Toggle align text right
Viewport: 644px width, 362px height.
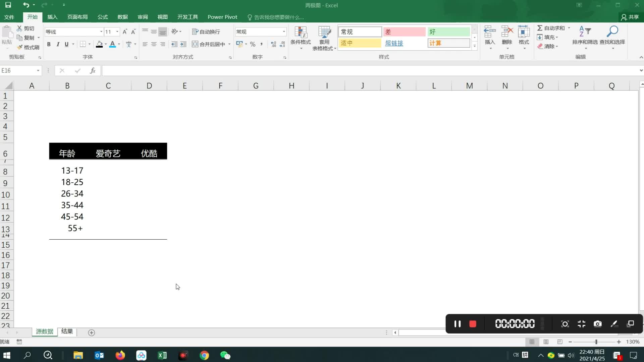(x=162, y=44)
